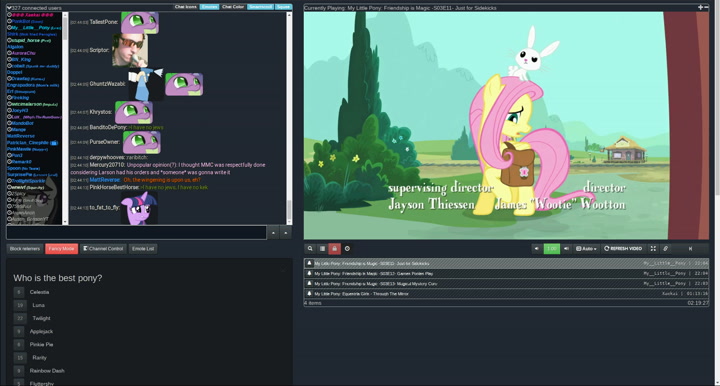This screenshot has width=720, height=386.
Task: Select Games Ponies Play playlist entry
Action: pos(506,274)
